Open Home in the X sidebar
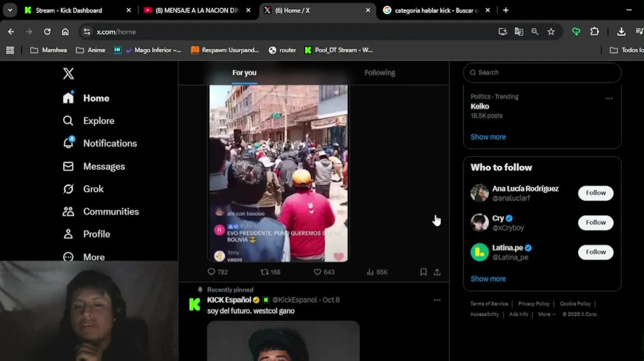644x361 pixels. coord(86,98)
